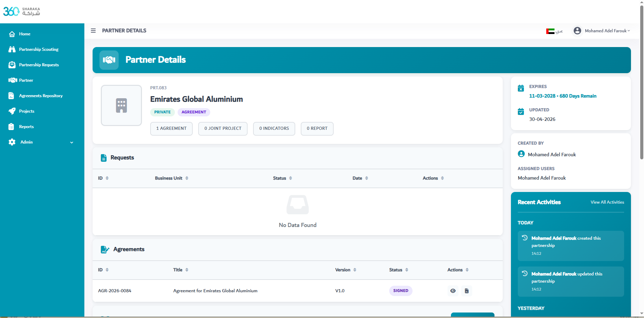Switch language using the UAE flag

tap(550, 31)
